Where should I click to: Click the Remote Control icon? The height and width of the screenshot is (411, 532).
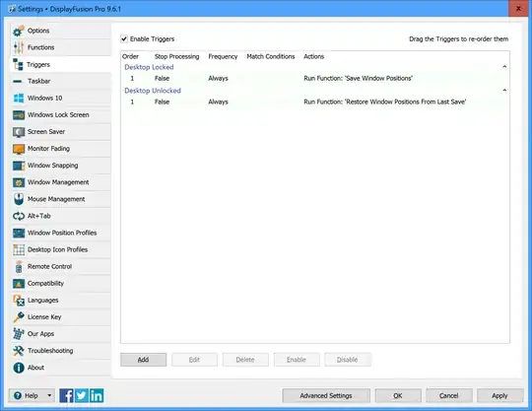point(19,267)
